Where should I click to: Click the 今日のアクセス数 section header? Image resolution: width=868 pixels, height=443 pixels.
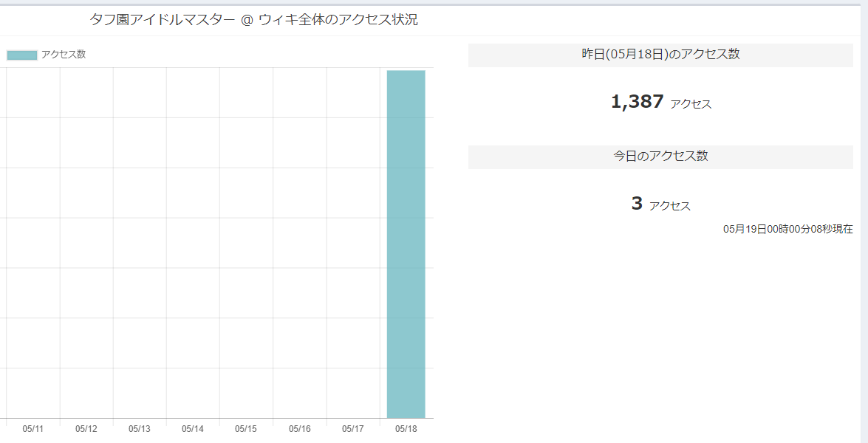point(660,157)
